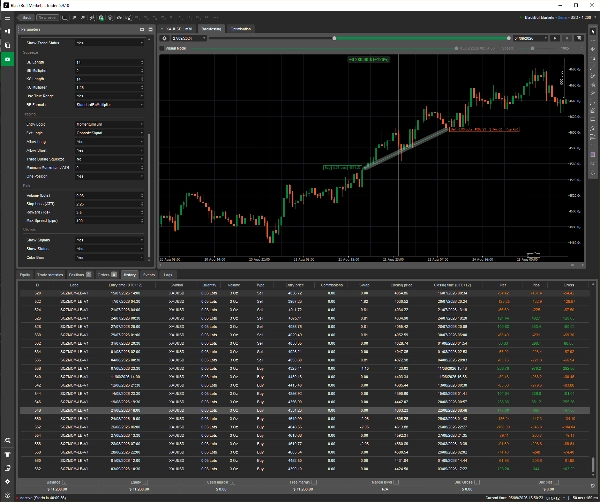Switch to the Optimization tab
This screenshot has height=502, width=600.
pyautogui.click(x=241, y=29)
